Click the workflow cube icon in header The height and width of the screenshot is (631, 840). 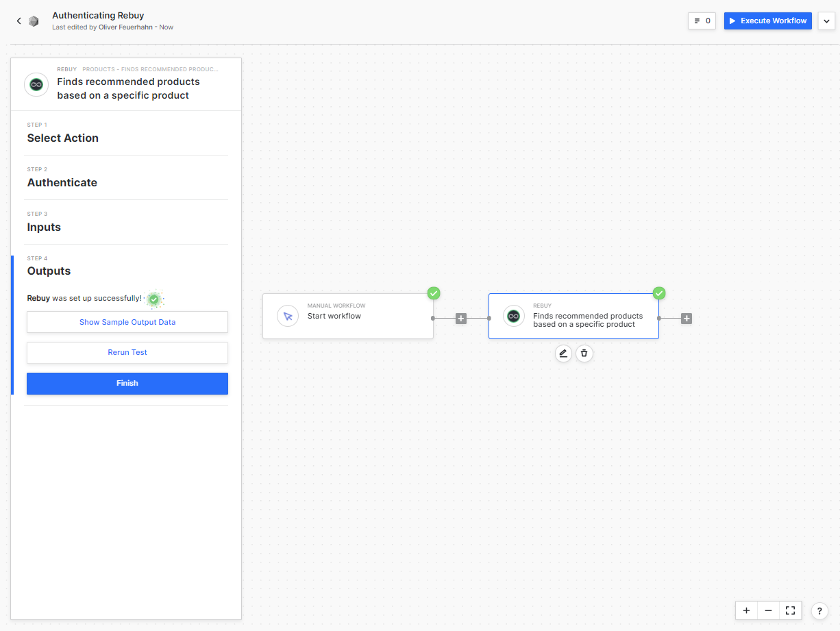[x=34, y=21]
